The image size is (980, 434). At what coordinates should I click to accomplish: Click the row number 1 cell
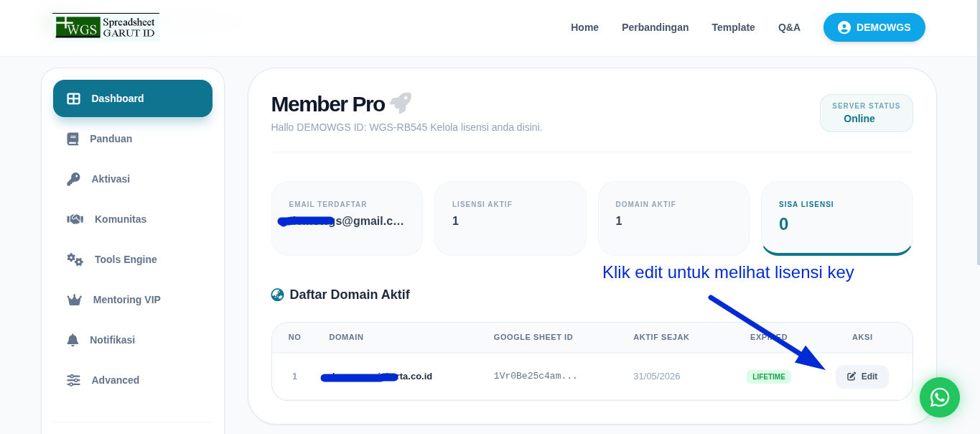point(294,377)
